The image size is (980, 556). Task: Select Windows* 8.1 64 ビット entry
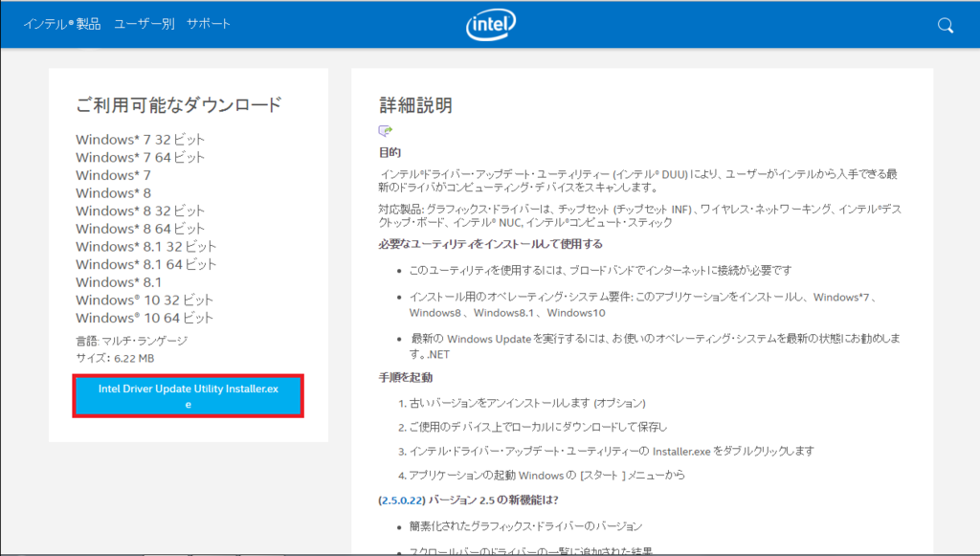[145, 264]
